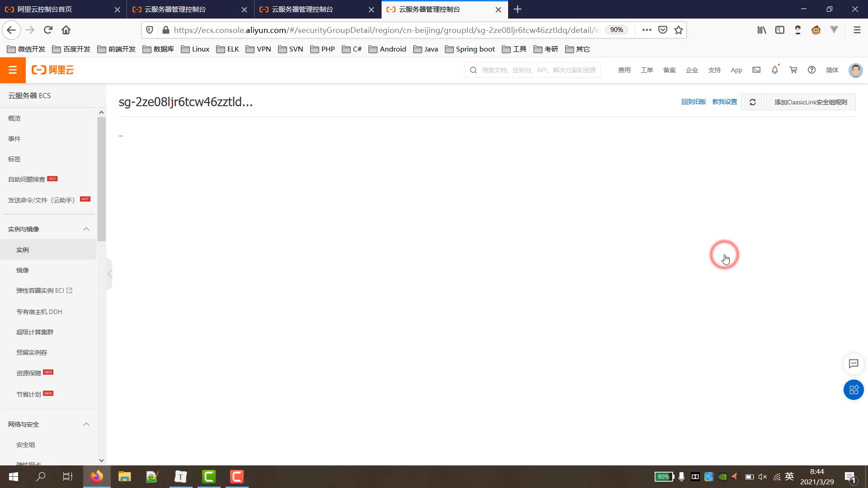The image size is (868, 488).
Task: Expand the left panel collapse arrow
Action: pos(109,273)
